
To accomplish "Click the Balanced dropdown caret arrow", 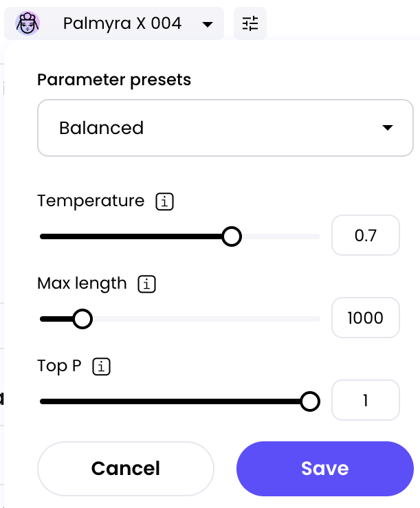I will [x=388, y=128].
